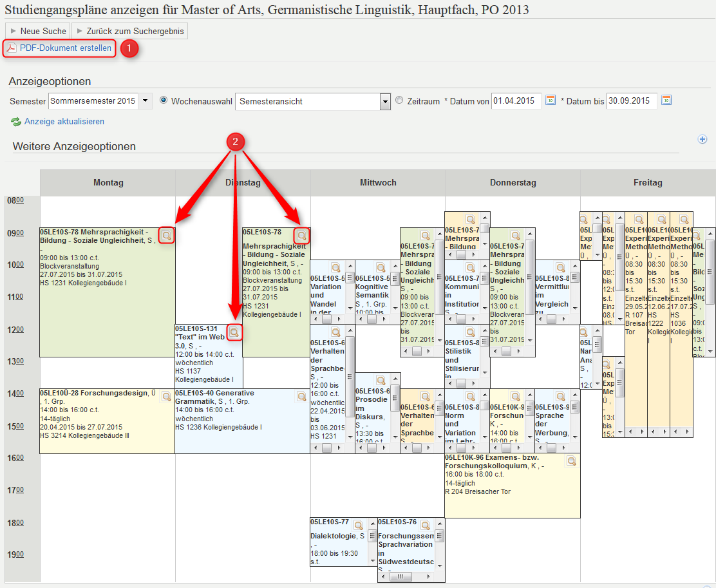Open details of Sprache der Werbung
Viewport: 716px width, 588px height.
pyautogui.click(x=560, y=397)
